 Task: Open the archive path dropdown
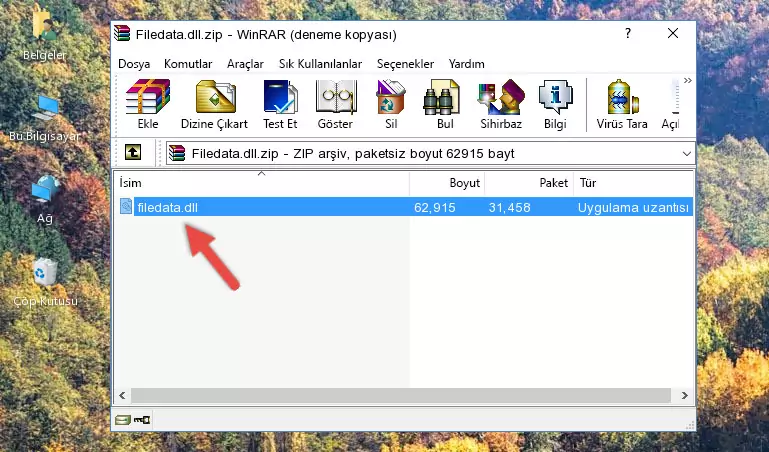(x=687, y=154)
